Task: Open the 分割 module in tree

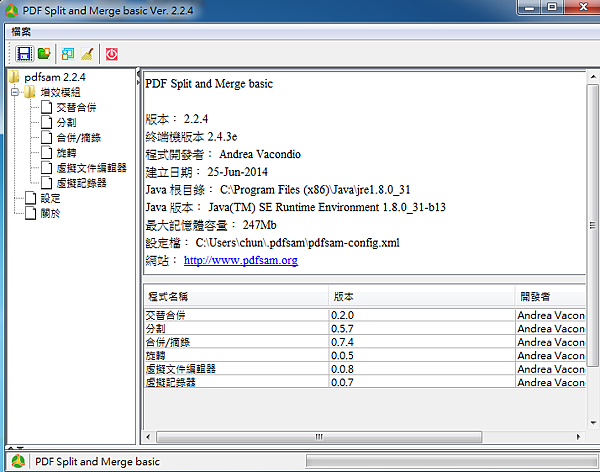Action: coord(66,122)
